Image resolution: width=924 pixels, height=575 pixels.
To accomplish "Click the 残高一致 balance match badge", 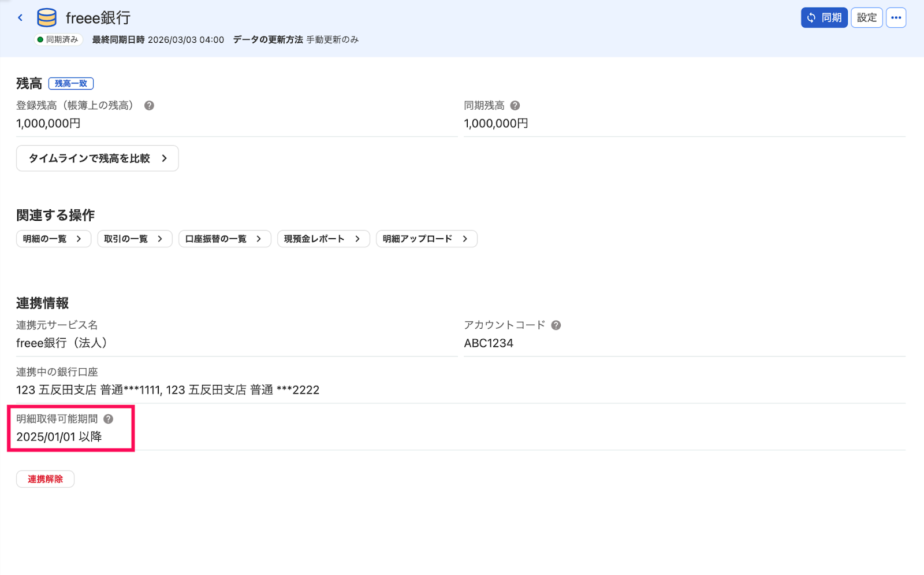I will (71, 84).
